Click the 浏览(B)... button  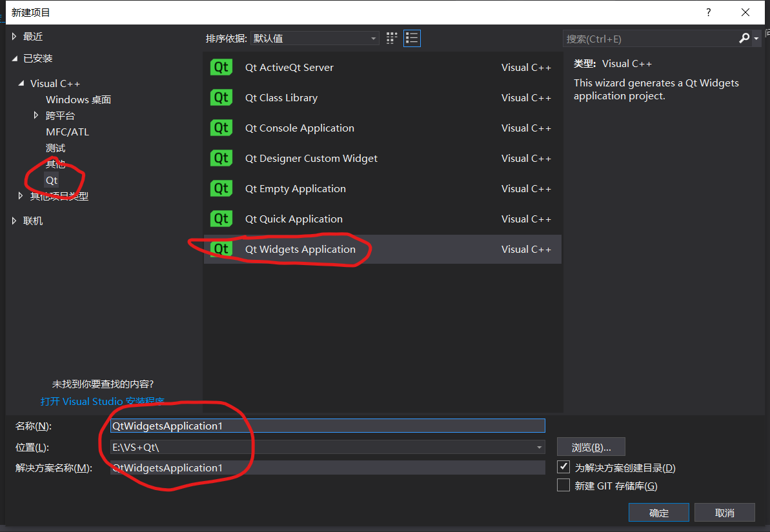pyautogui.click(x=591, y=447)
